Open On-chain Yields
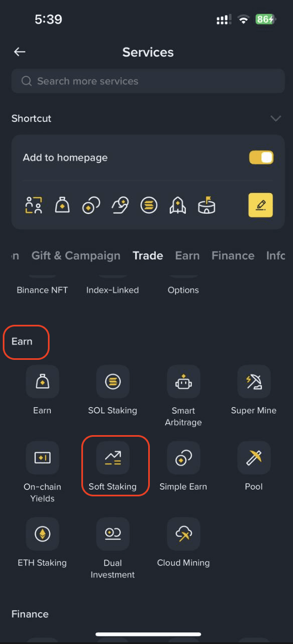Viewport: 293px width, 644px height. click(x=42, y=458)
